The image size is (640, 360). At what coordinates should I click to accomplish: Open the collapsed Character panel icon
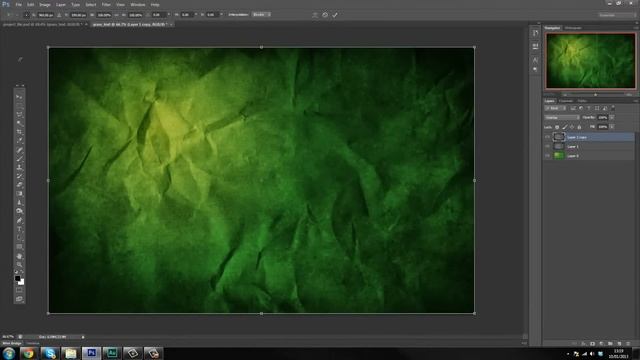(x=535, y=60)
